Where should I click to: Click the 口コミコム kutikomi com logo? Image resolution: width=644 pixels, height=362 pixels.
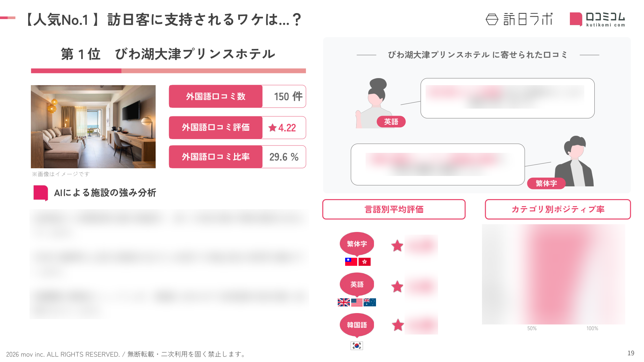pyautogui.click(x=597, y=19)
